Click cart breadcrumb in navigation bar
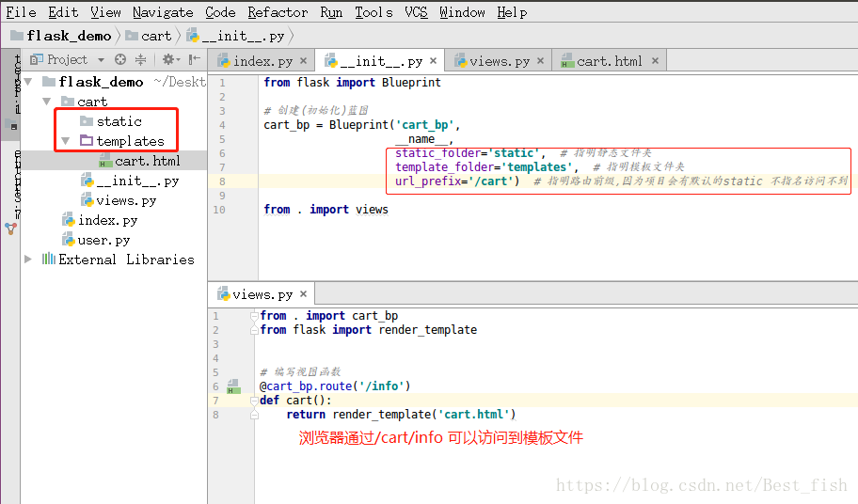858x504 pixels. tap(149, 36)
